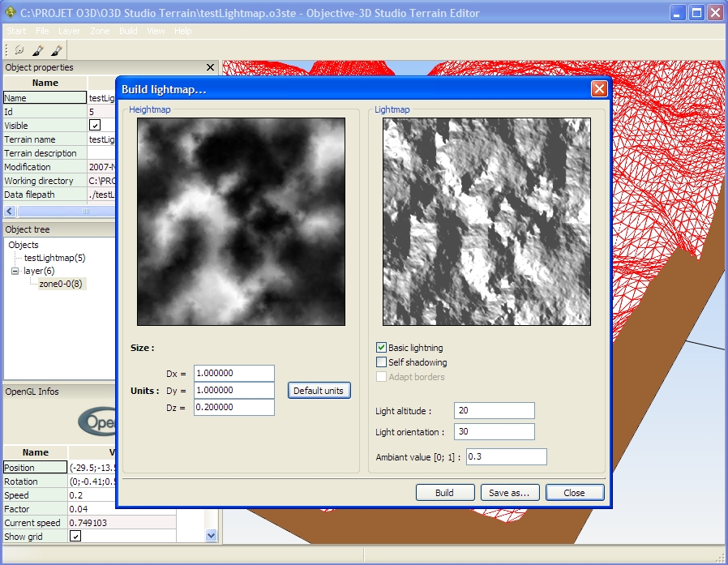Image resolution: width=728 pixels, height=565 pixels.
Task: Open the Start menu in the menu bar
Action: click(x=16, y=31)
